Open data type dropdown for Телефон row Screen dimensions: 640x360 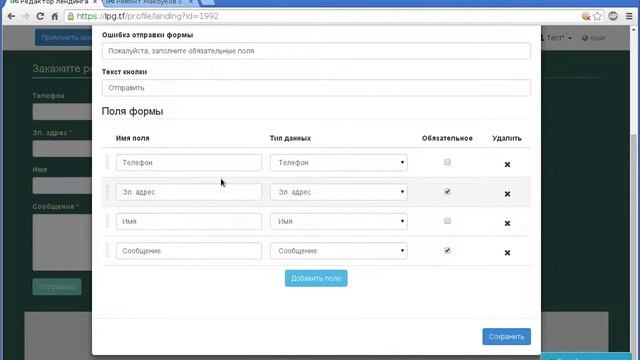point(339,162)
